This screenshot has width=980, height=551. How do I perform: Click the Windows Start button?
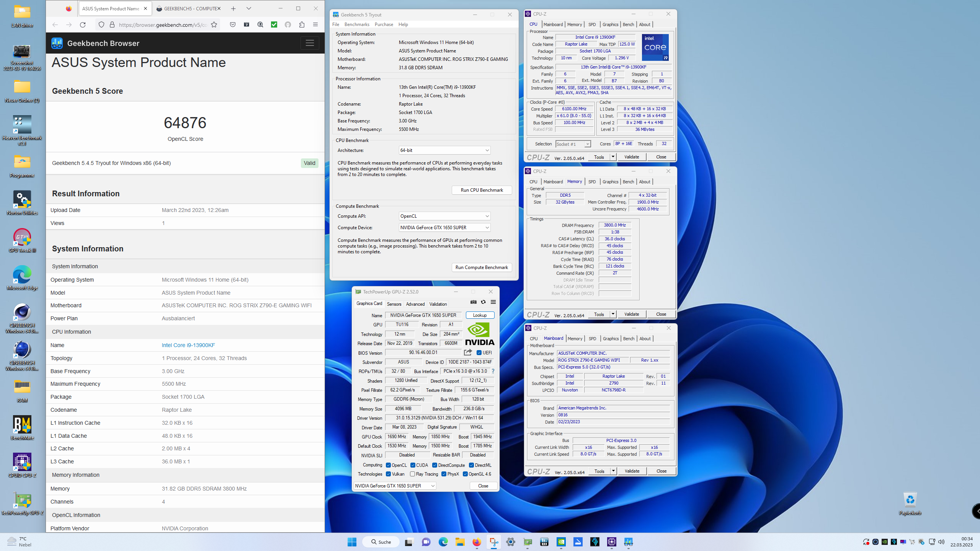(x=352, y=542)
